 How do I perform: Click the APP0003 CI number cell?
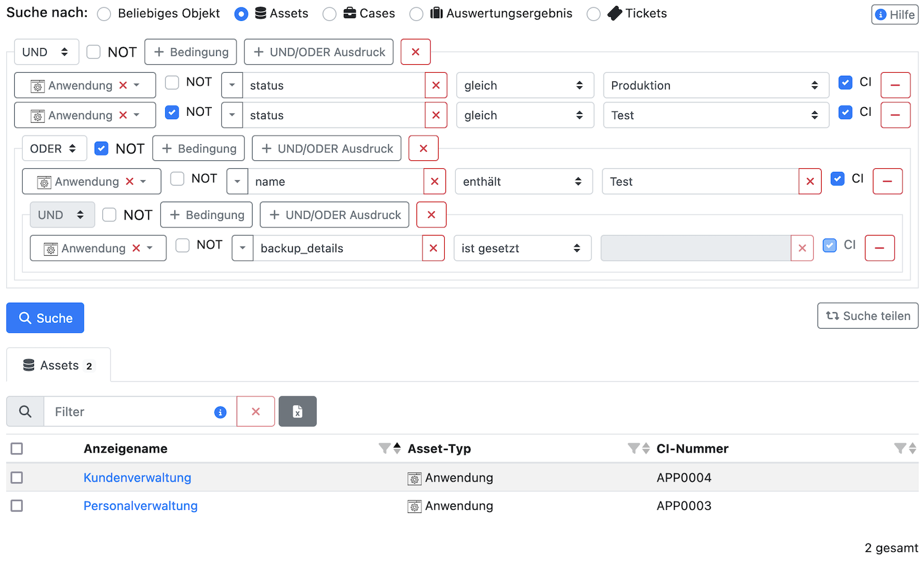(x=684, y=506)
